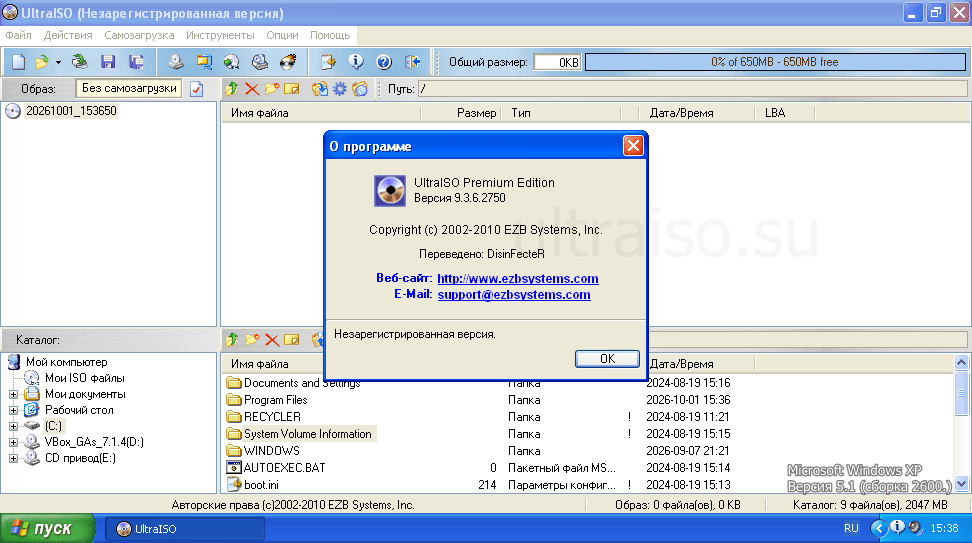972x543 pixels.
Task: Click the catalog list scrollbar up arrow
Action: point(961,362)
